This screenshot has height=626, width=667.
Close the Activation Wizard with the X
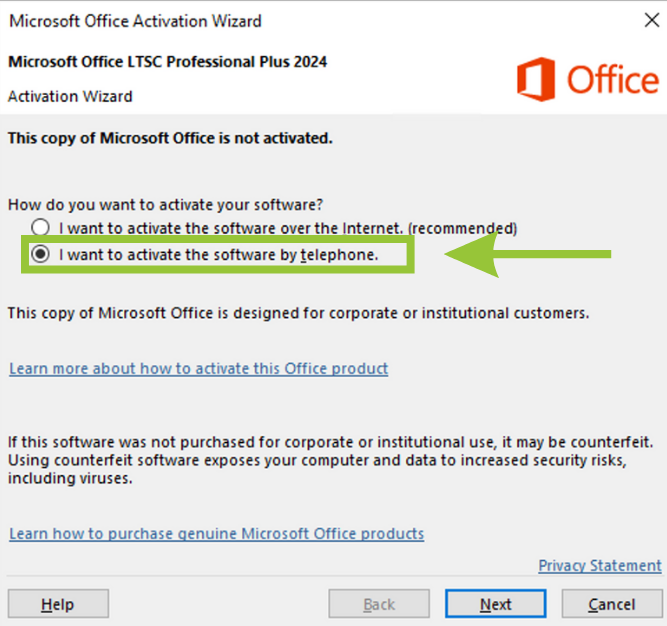(652, 20)
